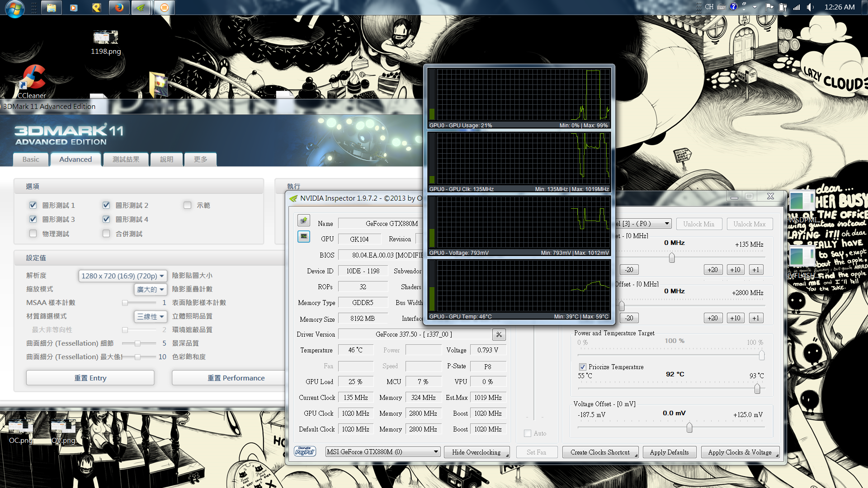The height and width of the screenshot is (488, 868).
Task: Click the driver profile settings tool icon
Action: (499, 334)
